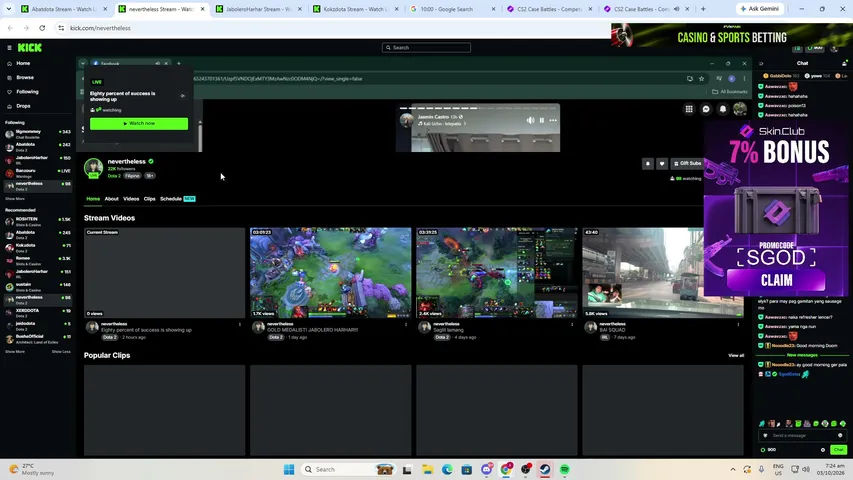Switch to the Videos tab

pyautogui.click(x=131, y=199)
